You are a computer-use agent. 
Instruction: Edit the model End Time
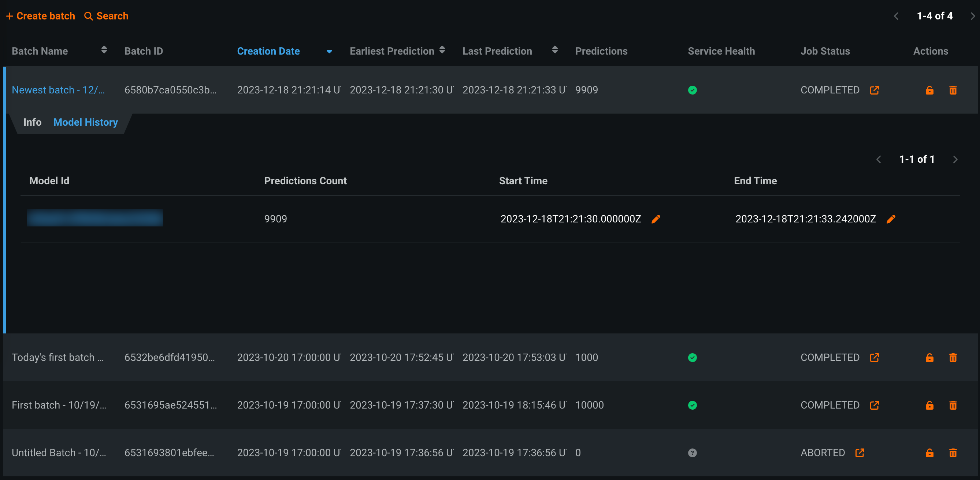(891, 219)
